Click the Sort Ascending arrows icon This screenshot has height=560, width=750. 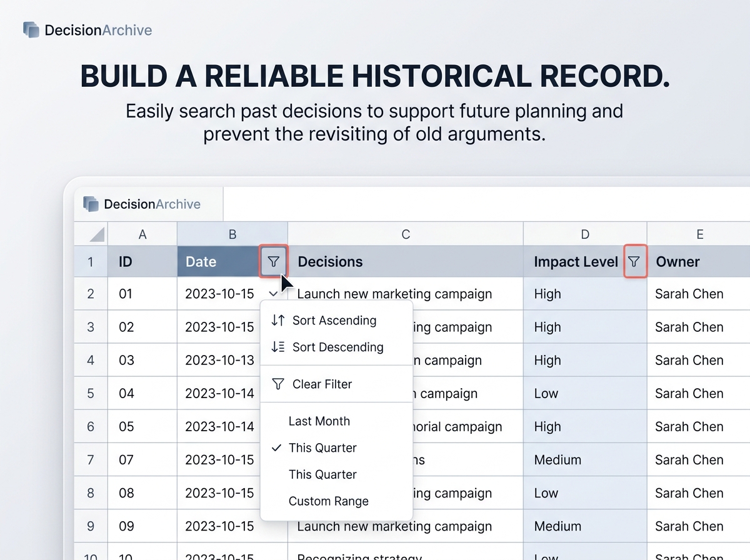point(278,321)
